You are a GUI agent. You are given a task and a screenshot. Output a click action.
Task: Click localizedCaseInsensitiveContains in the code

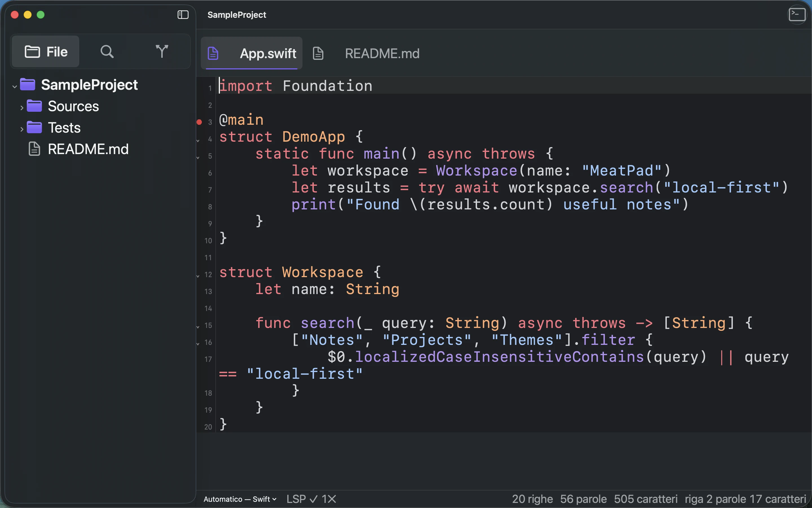click(x=499, y=356)
